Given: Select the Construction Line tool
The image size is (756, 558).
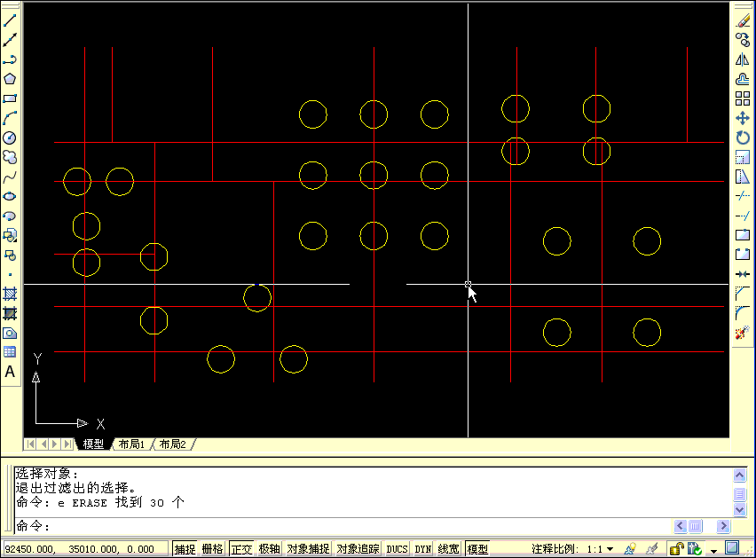Looking at the screenshot, I should [x=10, y=40].
